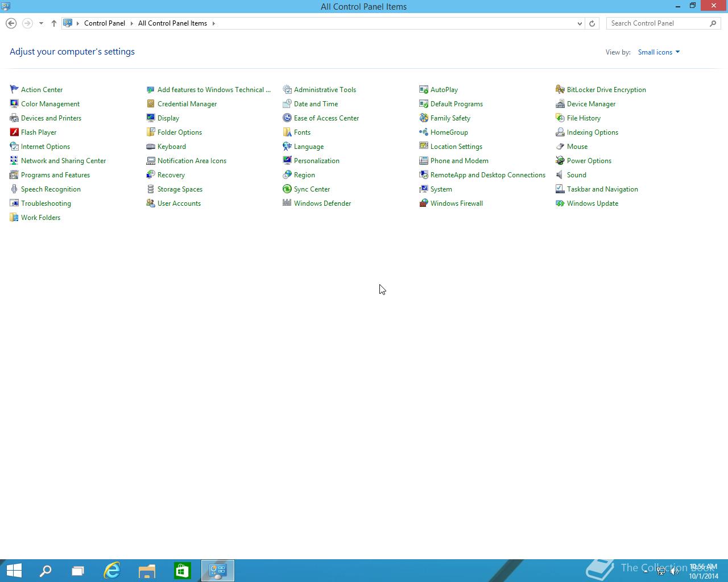Expand the address bar history dropdown
728x582 pixels.
tap(580, 23)
